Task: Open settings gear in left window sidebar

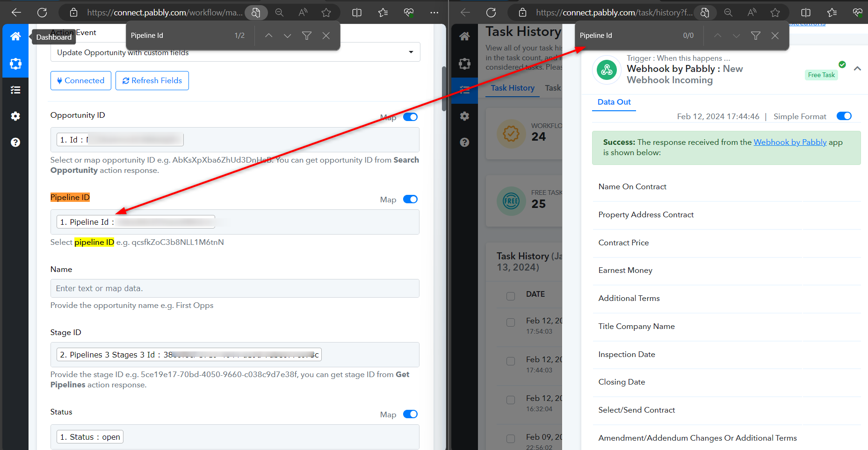Action: coord(15,116)
